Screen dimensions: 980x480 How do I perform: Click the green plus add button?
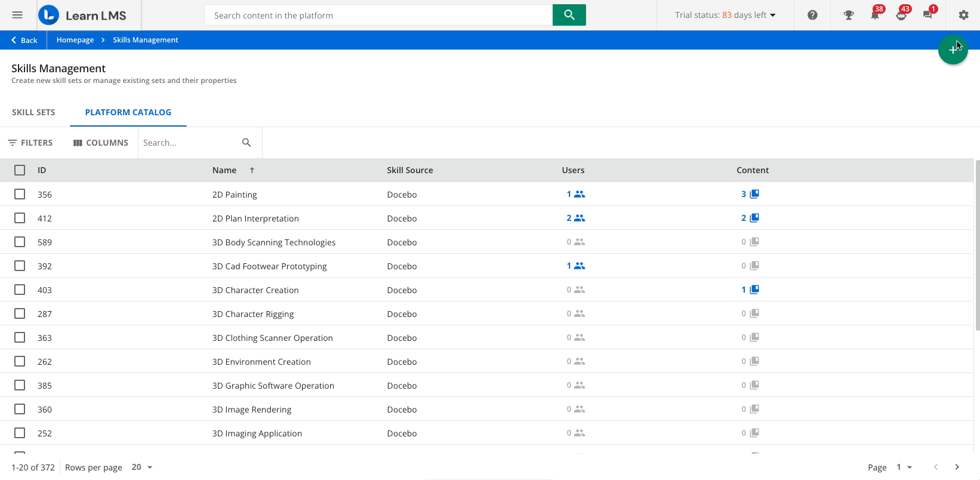tap(953, 50)
